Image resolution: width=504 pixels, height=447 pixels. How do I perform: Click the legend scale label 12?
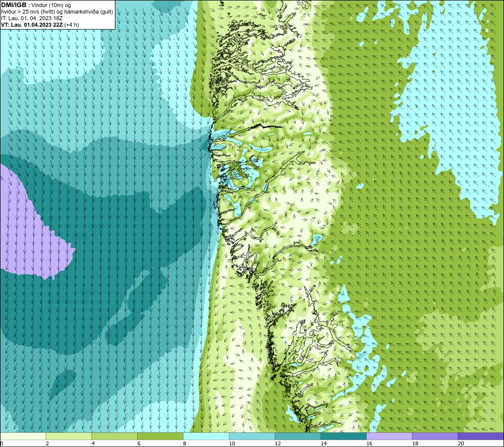pyautogui.click(x=278, y=443)
